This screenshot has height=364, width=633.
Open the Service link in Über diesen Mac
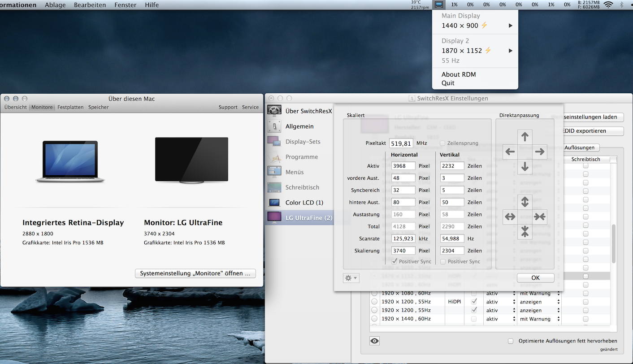click(250, 107)
